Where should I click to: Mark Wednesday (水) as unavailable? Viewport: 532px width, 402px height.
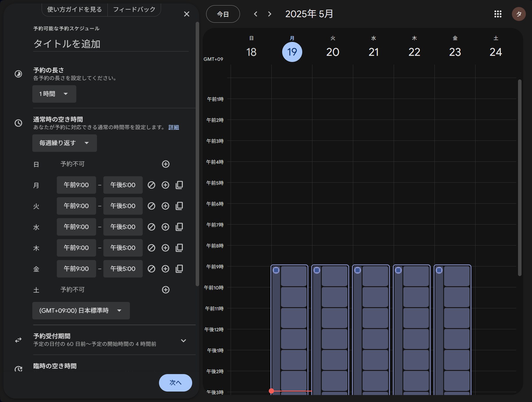151,227
